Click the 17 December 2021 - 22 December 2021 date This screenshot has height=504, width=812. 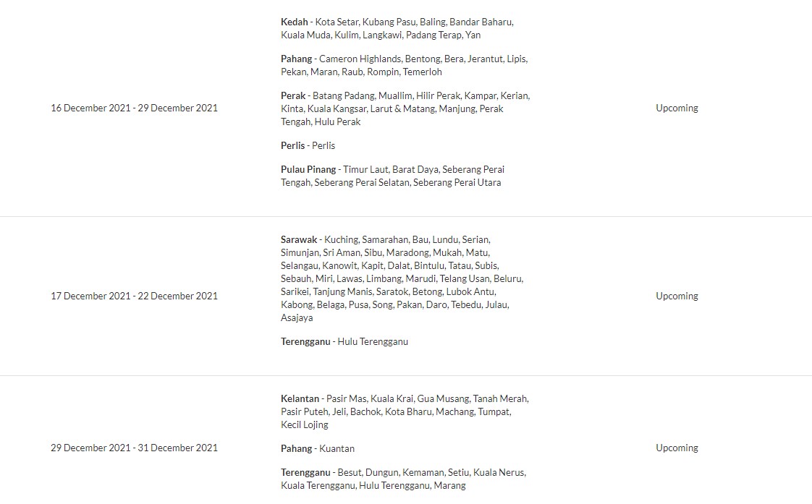click(134, 296)
